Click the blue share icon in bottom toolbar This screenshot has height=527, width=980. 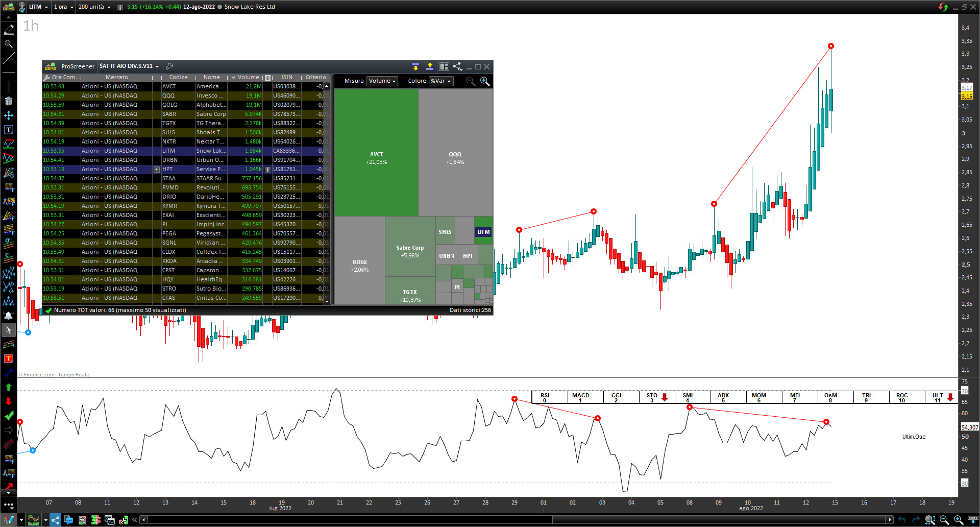[55, 520]
